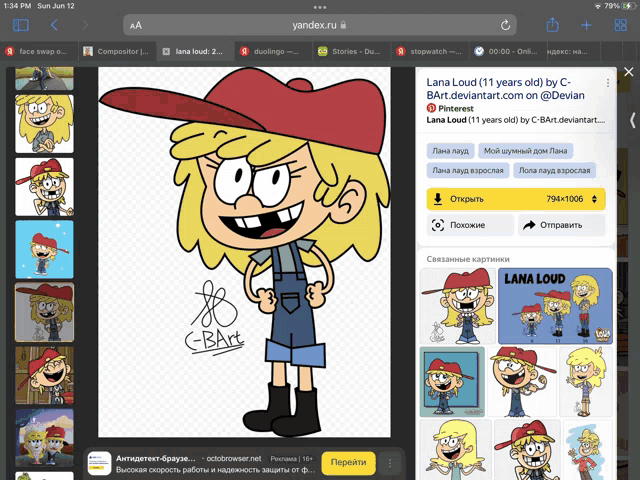Reload the page with the refresh icon
640x480 pixels.
(505, 25)
